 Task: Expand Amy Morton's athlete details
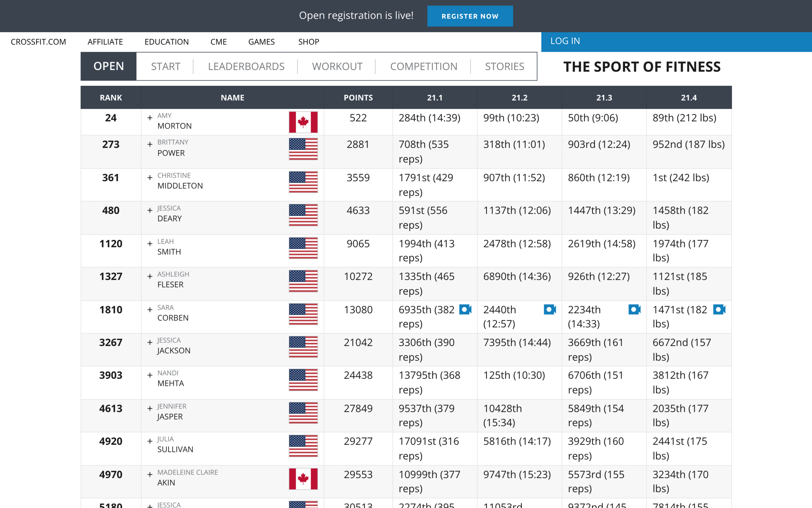tap(150, 118)
